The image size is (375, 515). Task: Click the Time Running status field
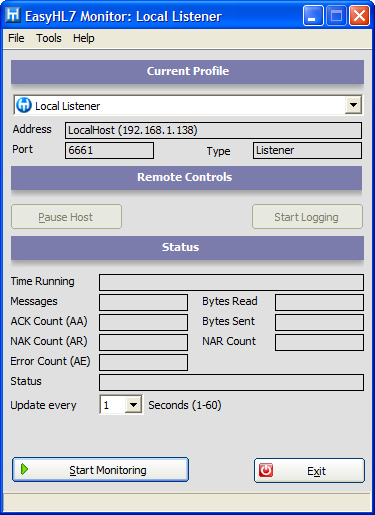tap(231, 282)
